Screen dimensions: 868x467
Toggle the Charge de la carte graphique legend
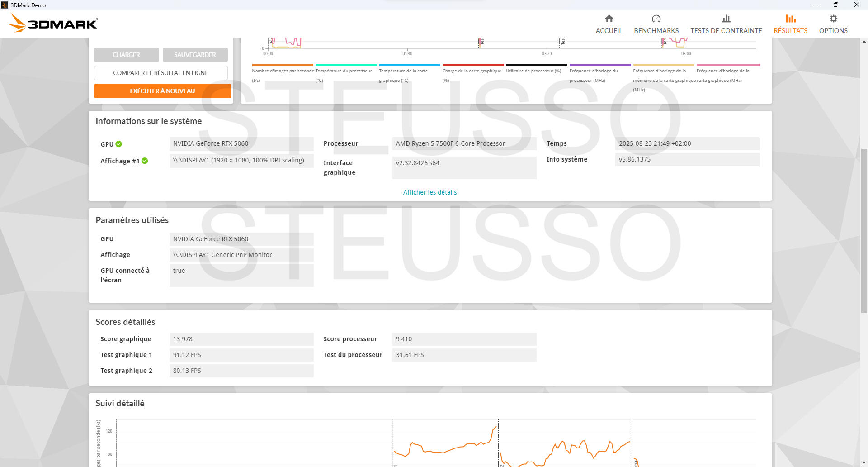(x=472, y=71)
